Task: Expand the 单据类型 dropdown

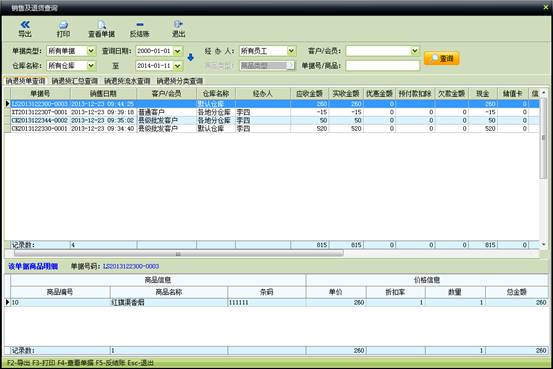Action: 91,51
